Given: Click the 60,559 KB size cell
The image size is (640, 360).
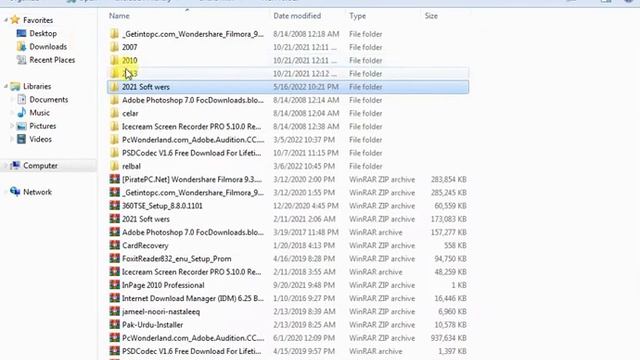Looking at the screenshot, I should pos(450,206).
